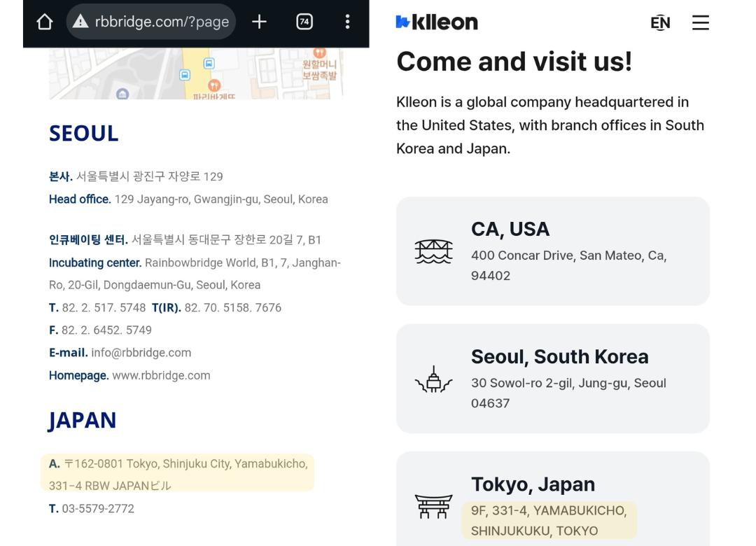The width and height of the screenshot is (756, 546).
Task: Tap the not-secure warning triangle in URL bar
Action: click(81, 22)
